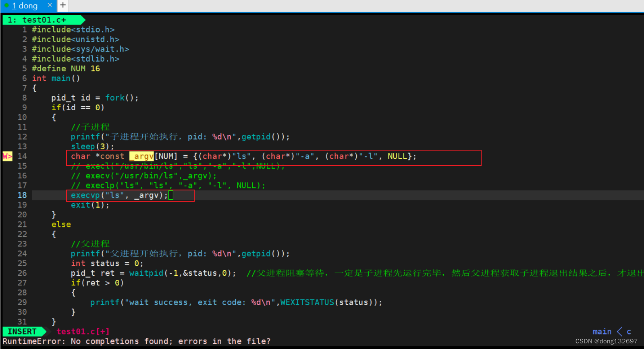Click 'exit(1);' statement
644x349 pixels.
point(90,205)
